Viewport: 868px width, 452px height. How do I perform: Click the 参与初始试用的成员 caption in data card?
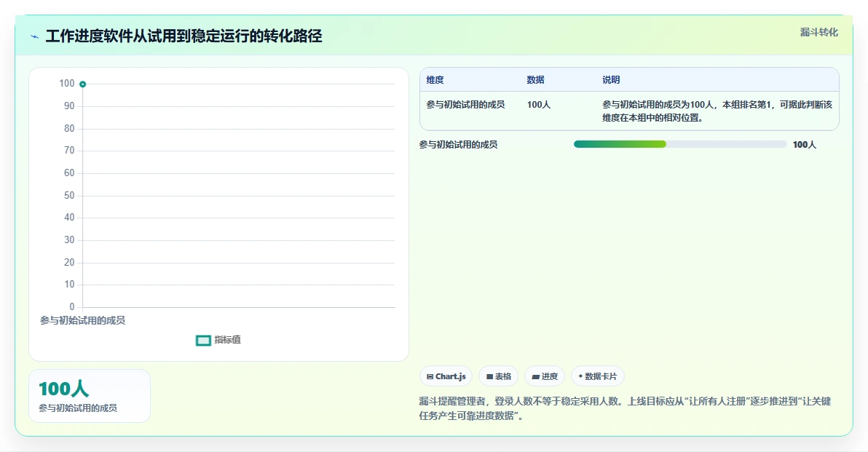point(78,408)
